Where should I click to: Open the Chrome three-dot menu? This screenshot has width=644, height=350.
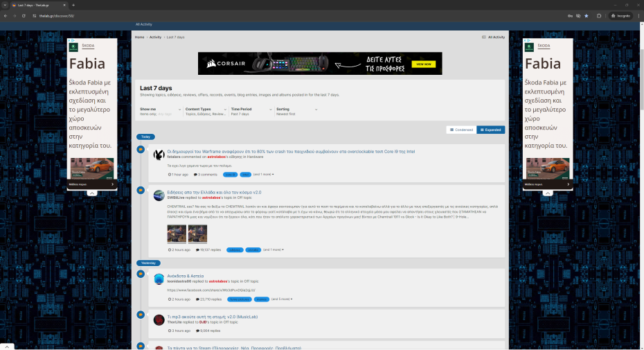638,16
